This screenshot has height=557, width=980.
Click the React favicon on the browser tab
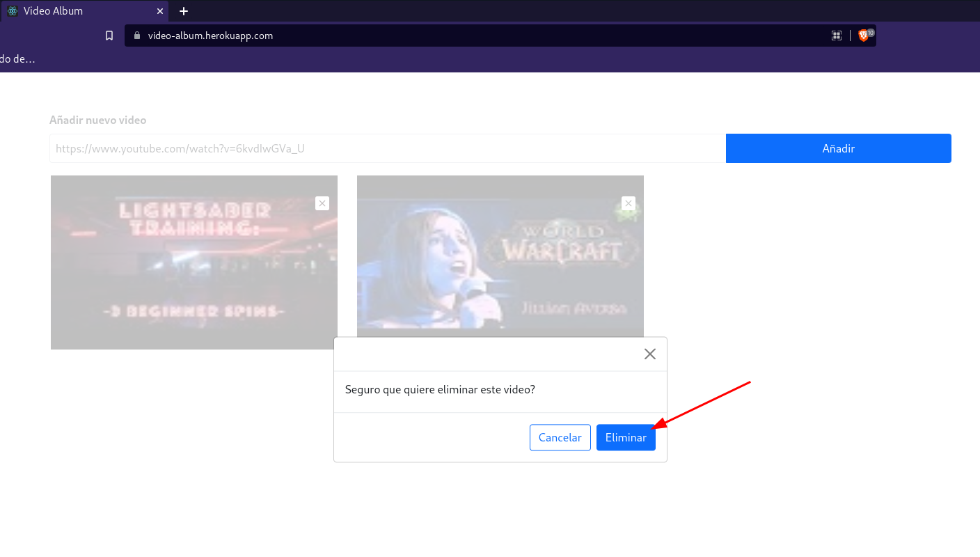(x=11, y=11)
